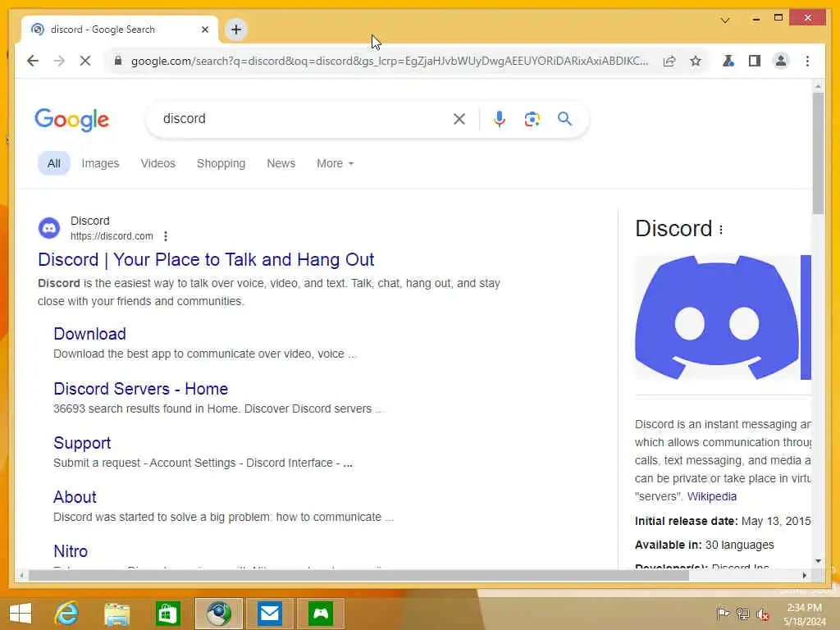
Task: Open the Games app from taskbar
Action: click(321, 614)
